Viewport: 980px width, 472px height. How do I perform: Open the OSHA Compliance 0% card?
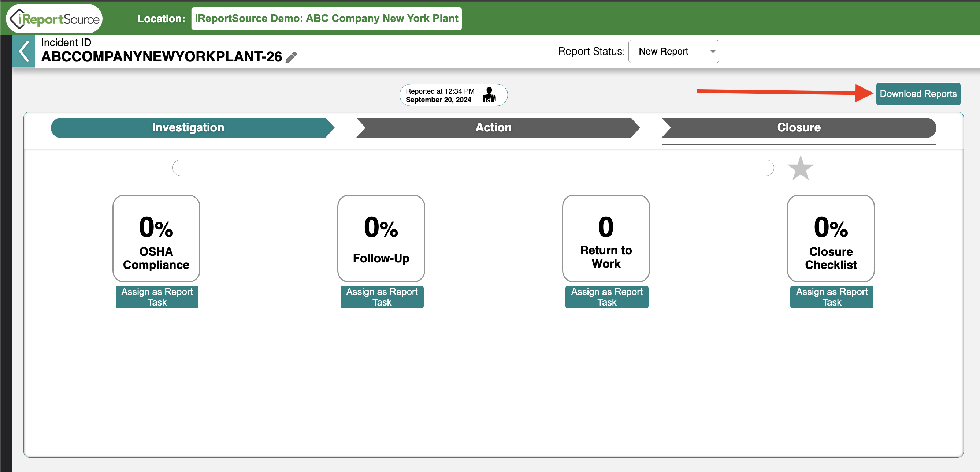point(156,239)
